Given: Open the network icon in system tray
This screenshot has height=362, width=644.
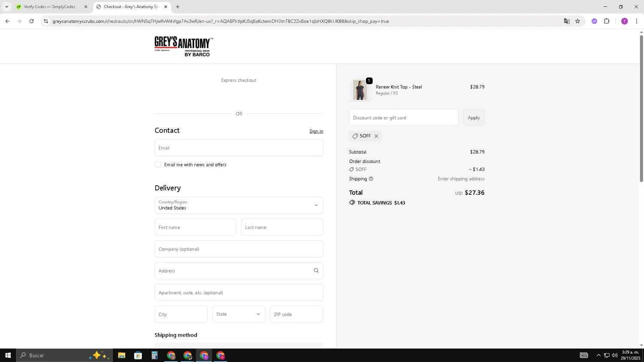Looking at the screenshot, I should [x=607, y=355].
